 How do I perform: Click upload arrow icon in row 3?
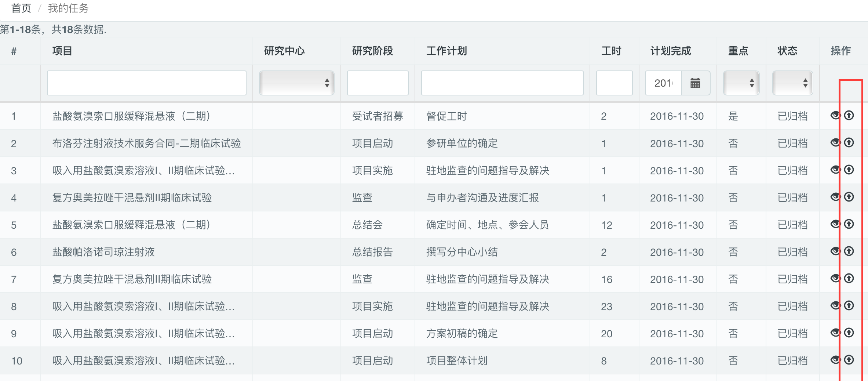pos(849,170)
